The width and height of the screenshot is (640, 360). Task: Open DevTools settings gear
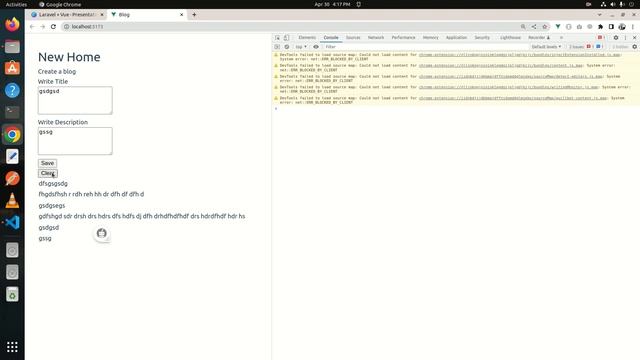pos(616,38)
